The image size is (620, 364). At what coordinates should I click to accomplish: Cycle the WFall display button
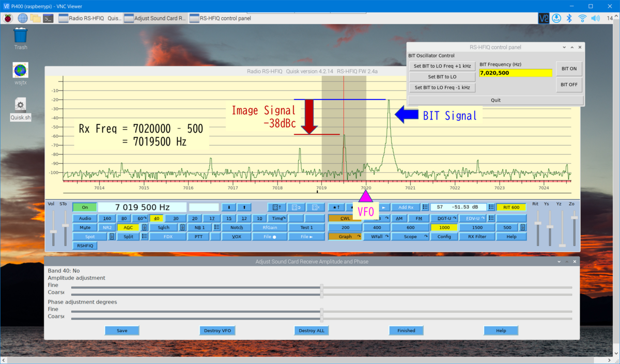pos(377,236)
